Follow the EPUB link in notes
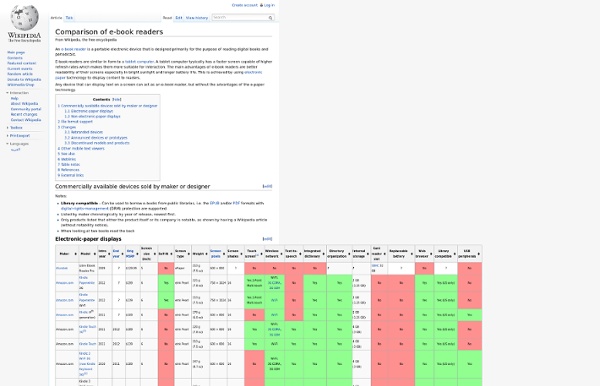Image resolution: width=600 pixels, height=386 pixels. (214, 203)
